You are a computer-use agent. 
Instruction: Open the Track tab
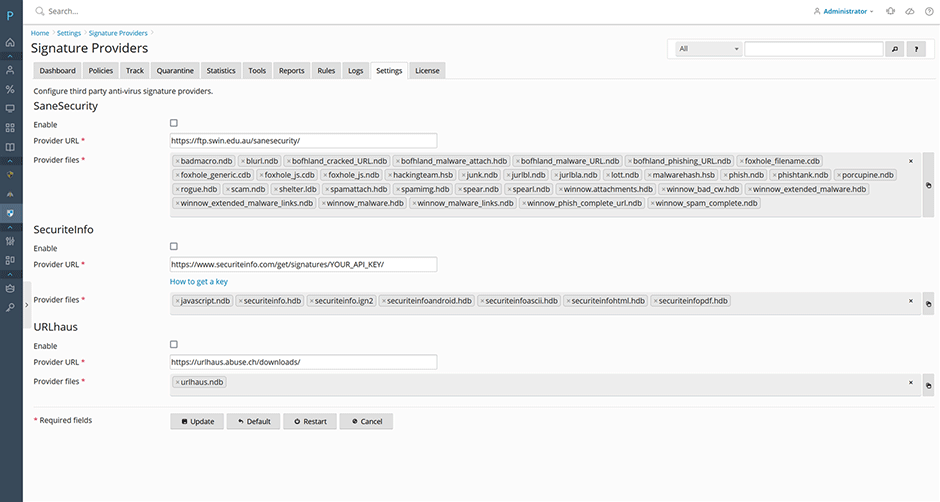coord(135,71)
